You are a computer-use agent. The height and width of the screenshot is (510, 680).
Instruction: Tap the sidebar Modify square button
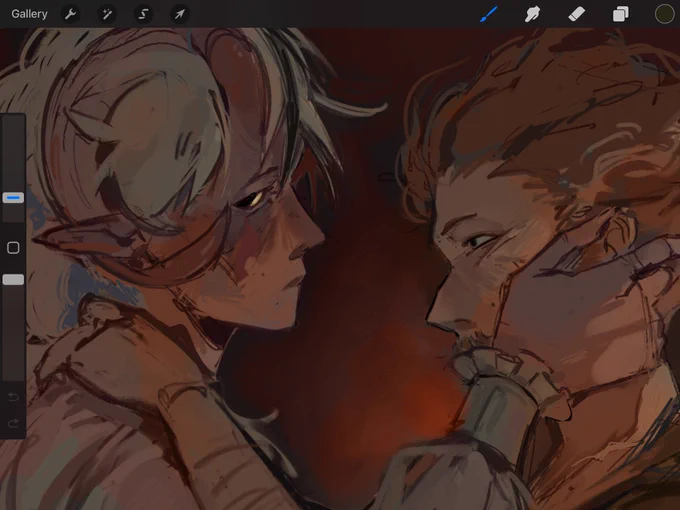[13, 248]
